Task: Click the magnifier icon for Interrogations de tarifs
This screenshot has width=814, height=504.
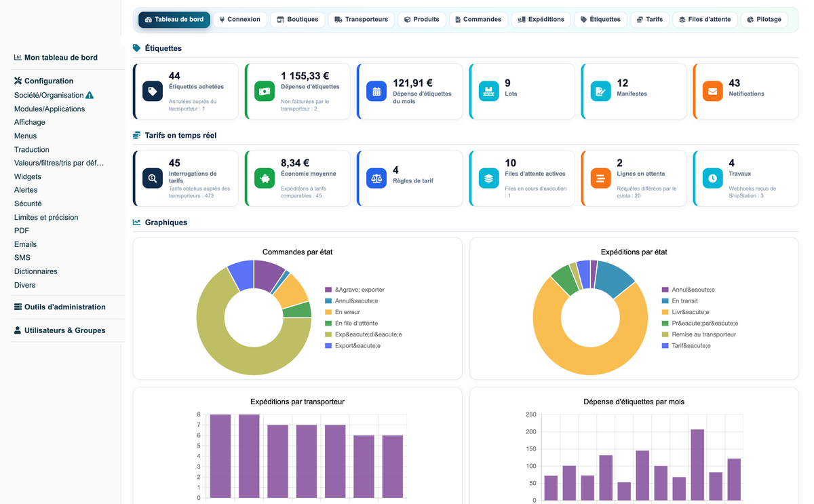Action: click(153, 178)
